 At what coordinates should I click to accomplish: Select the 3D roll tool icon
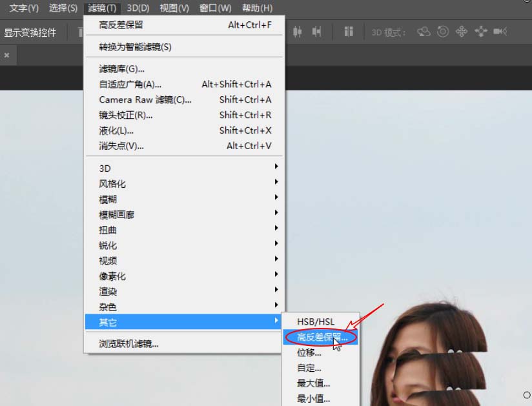[x=442, y=31]
